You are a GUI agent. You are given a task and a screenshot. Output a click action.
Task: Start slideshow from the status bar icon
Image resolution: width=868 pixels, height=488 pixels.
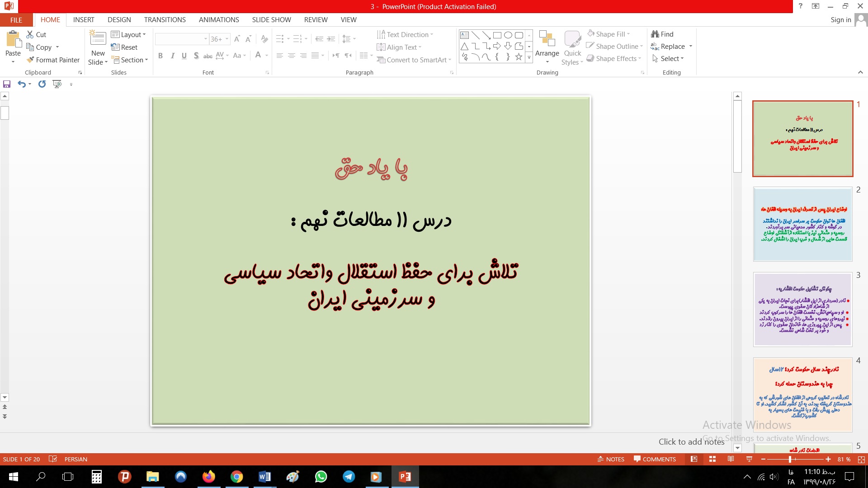[749, 459]
